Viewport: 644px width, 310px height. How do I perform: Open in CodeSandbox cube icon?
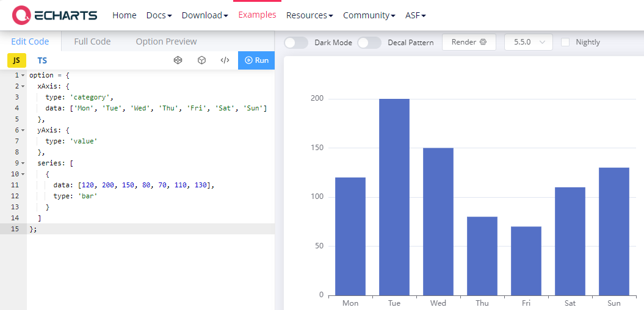tap(201, 60)
